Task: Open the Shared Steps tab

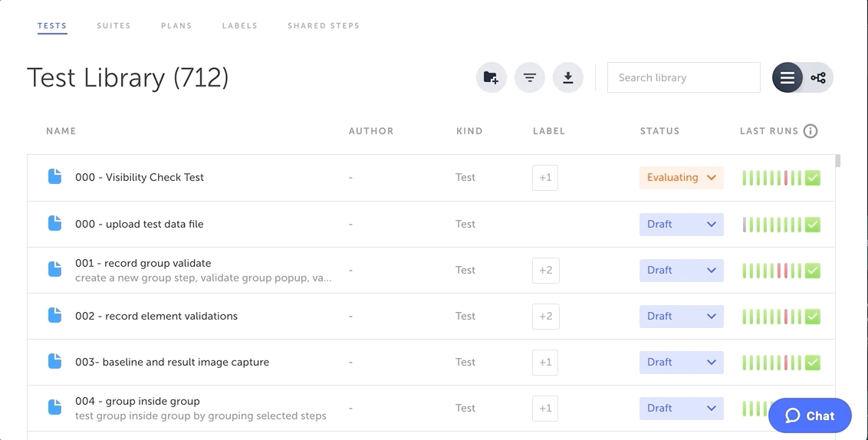Action: click(323, 25)
